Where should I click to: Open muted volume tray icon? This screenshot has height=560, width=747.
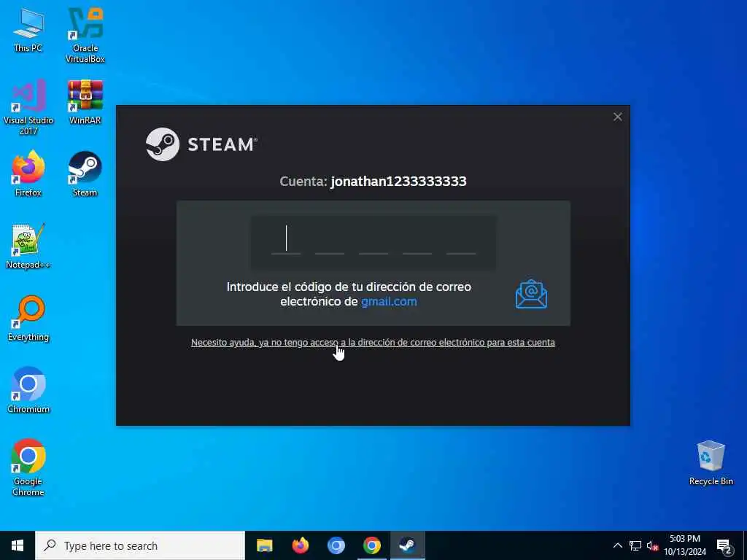pyautogui.click(x=652, y=545)
